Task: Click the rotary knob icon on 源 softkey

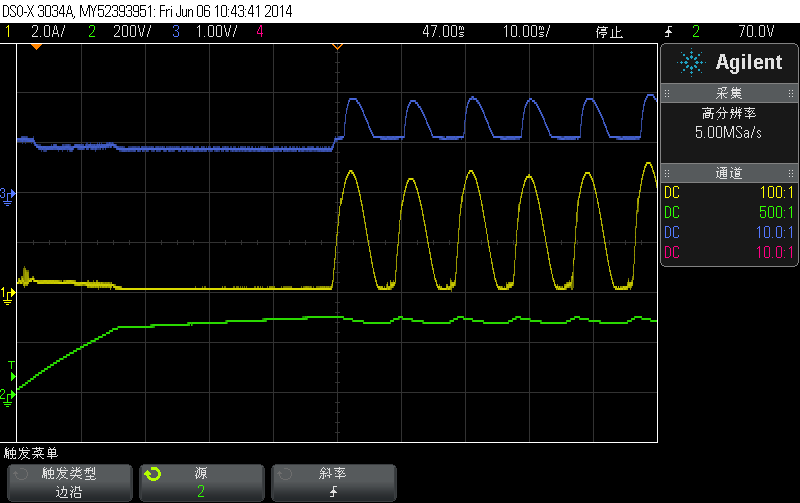Action: click(x=153, y=474)
